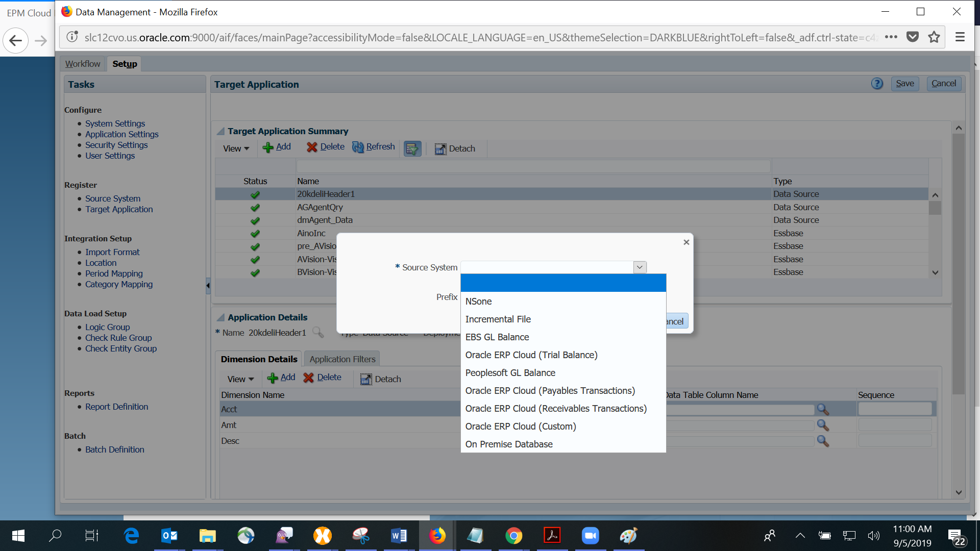Viewport: 980px width, 551px height.
Task: Click the Query by Example toolbar icon
Action: (x=412, y=148)
